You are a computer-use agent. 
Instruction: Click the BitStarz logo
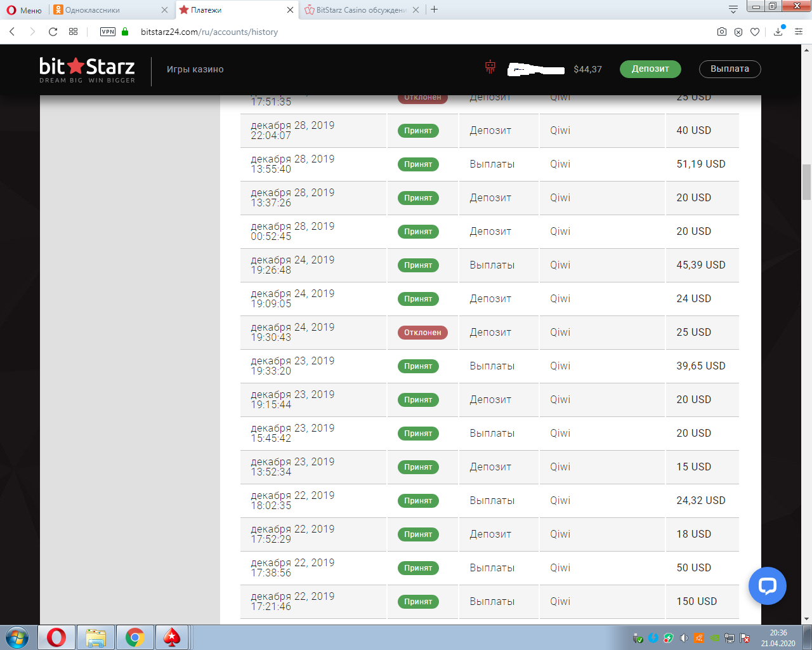coord(87,70)
